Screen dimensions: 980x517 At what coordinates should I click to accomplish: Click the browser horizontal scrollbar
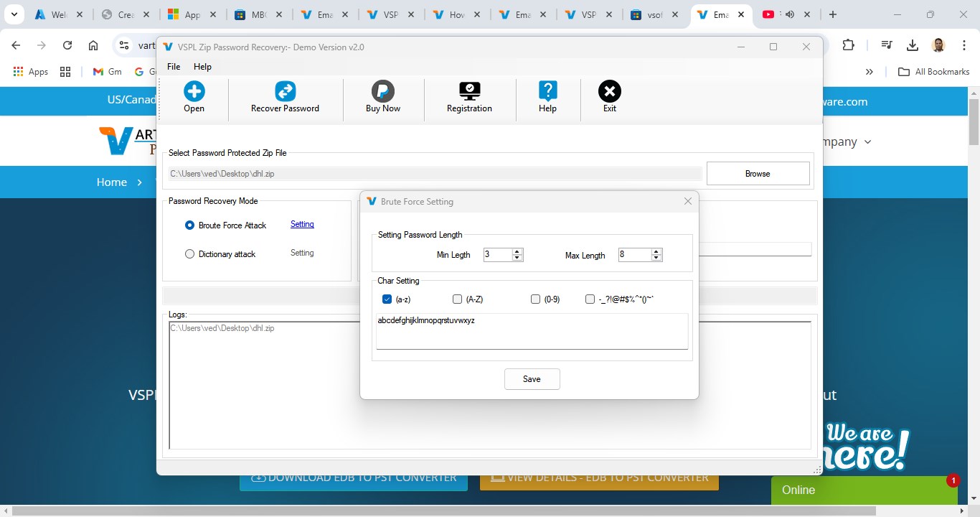pos(444,511)
